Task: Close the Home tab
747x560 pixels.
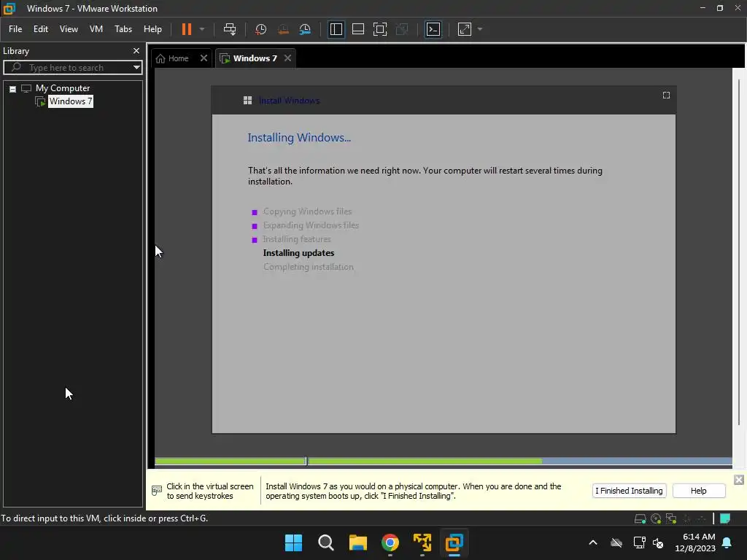Action: click(x=204, y=58)
